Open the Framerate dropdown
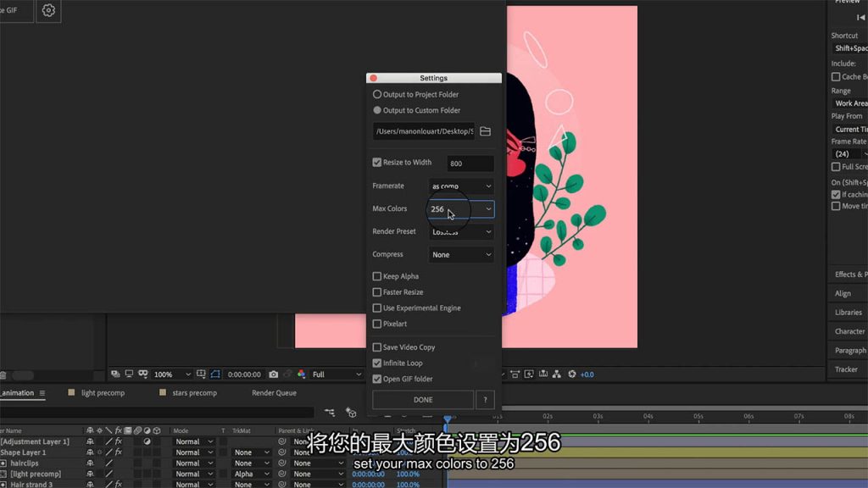The height and width of the screenshot is (488, 868). click(x=461, y=186)
